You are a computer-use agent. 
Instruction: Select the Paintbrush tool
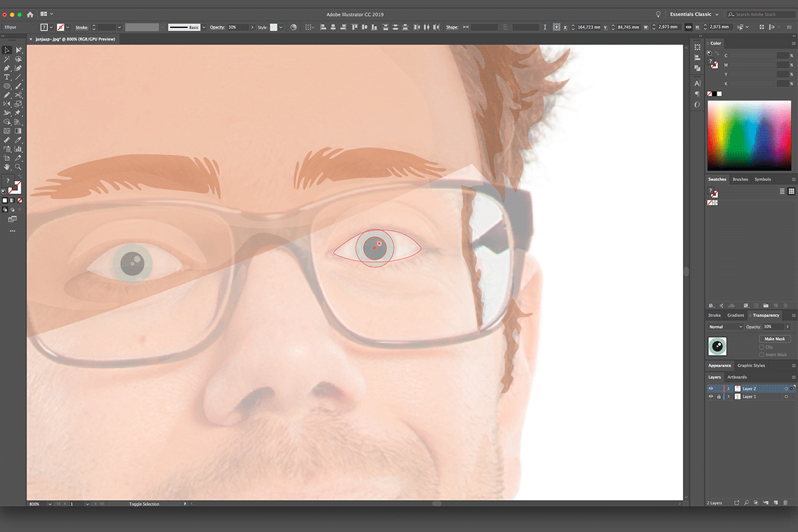tap(19, 86)
